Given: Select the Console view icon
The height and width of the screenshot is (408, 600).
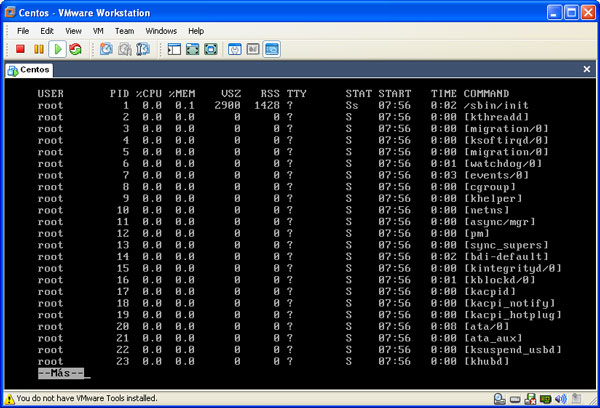Looking at the screenshot, I should point(272,49).
